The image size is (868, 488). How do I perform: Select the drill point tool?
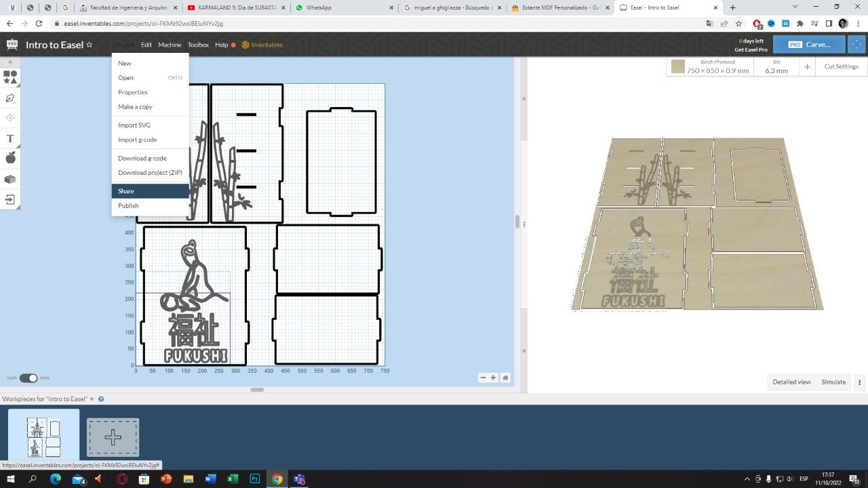10,118
